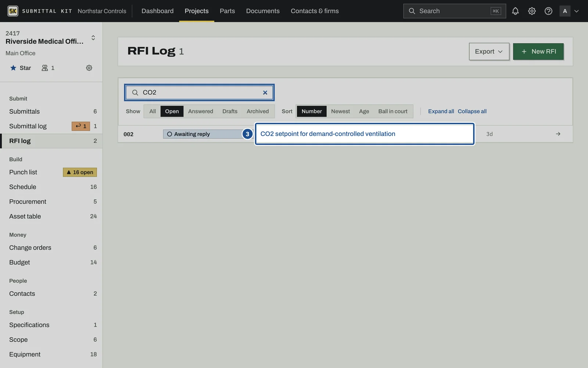Open the help question mark icon
The height and width of the screenshot is (368, 588).
(x=548, y=11)
